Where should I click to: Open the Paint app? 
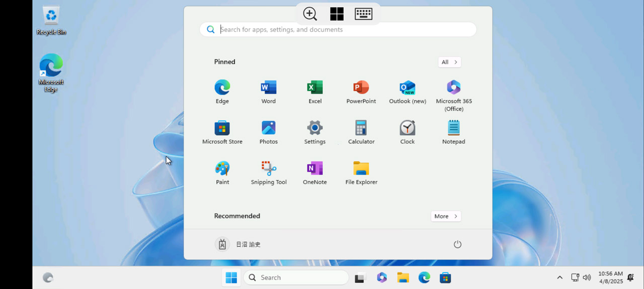[x=222, y=173]
